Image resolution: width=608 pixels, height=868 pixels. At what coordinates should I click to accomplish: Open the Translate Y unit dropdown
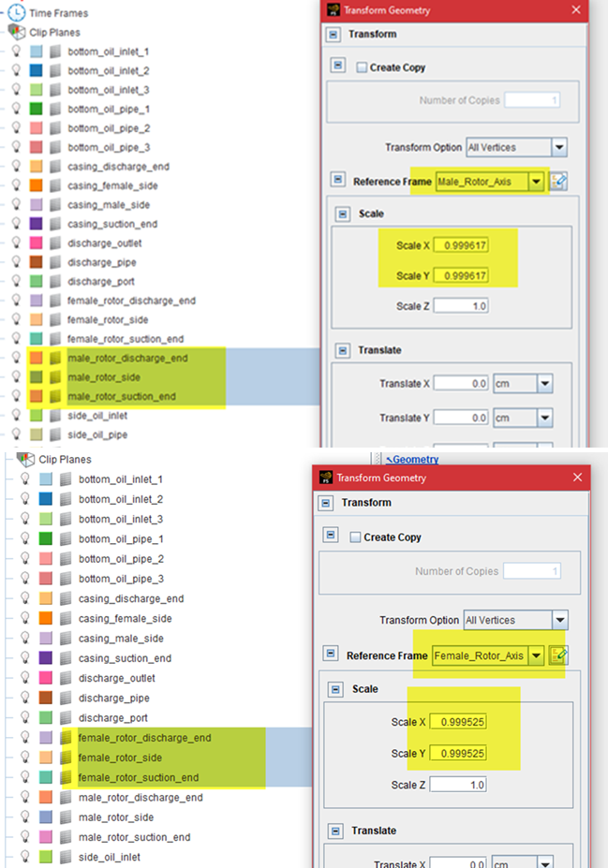coord(545,418)
